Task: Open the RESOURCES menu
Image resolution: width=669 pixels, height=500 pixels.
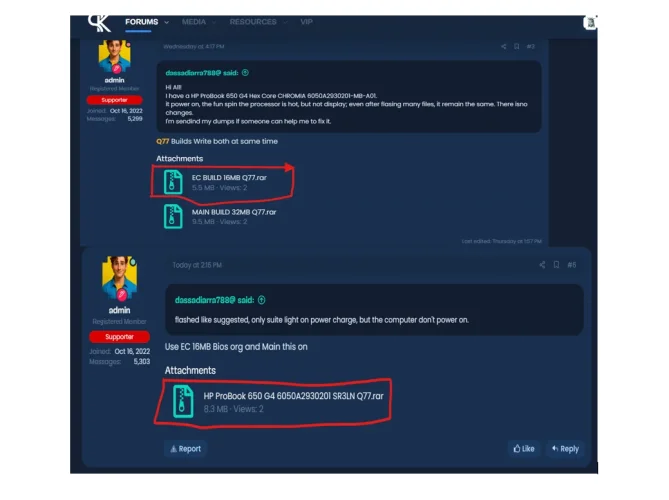Action: (x=253, y=22)
